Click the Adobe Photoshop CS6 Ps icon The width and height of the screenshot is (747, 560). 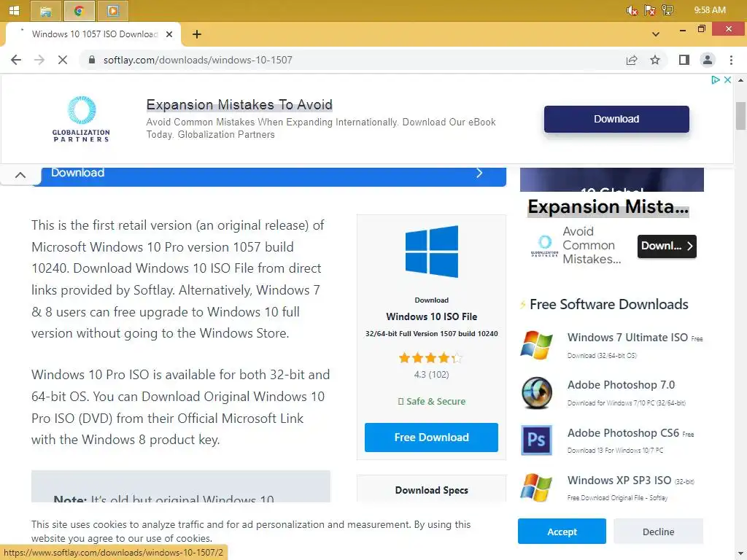(536, 440)
